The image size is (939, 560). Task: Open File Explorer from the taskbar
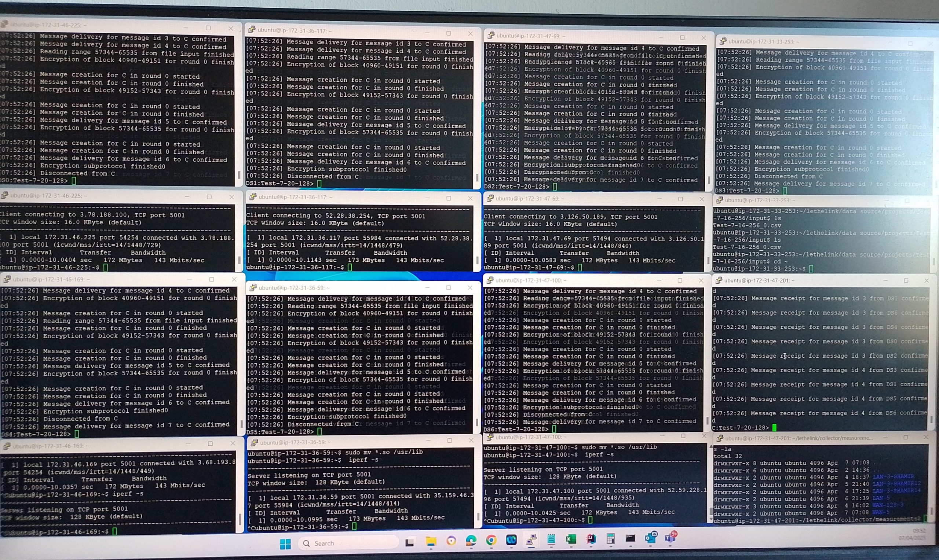pos(431,542)
